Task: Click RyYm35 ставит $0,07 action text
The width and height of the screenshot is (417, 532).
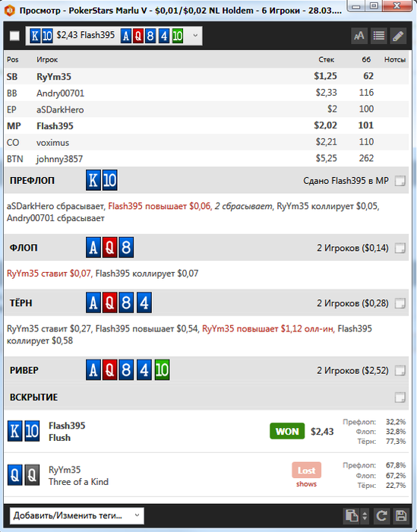Action: coord(49,273)
